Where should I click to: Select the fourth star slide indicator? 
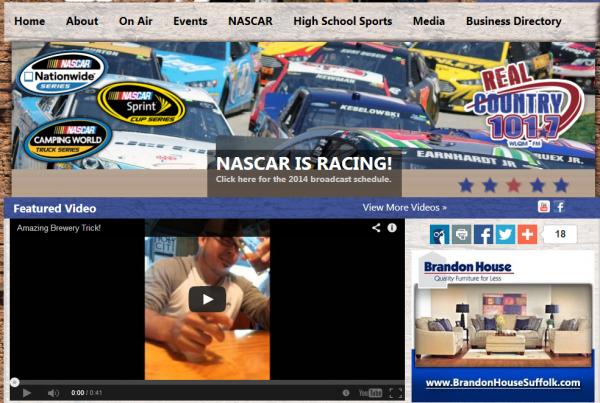537,185
